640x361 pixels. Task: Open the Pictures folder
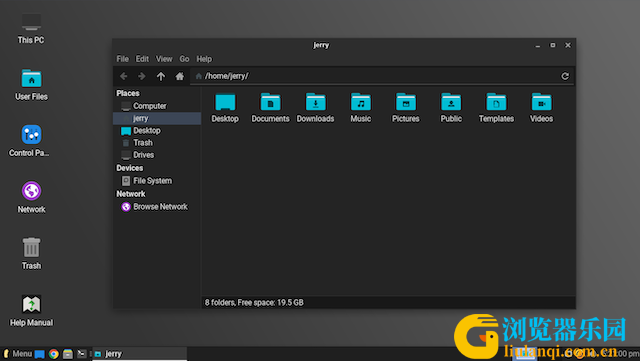[x=406, y=108]
